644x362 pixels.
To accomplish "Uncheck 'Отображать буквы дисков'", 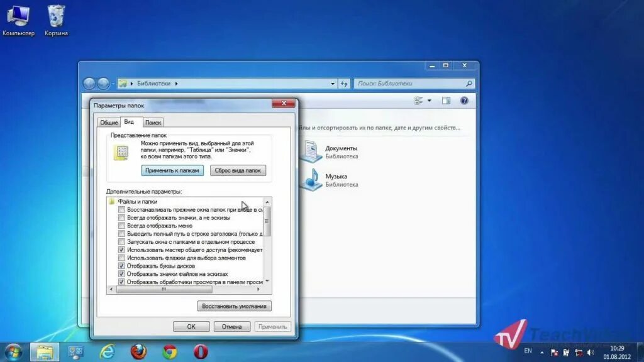I will (121, 266).
